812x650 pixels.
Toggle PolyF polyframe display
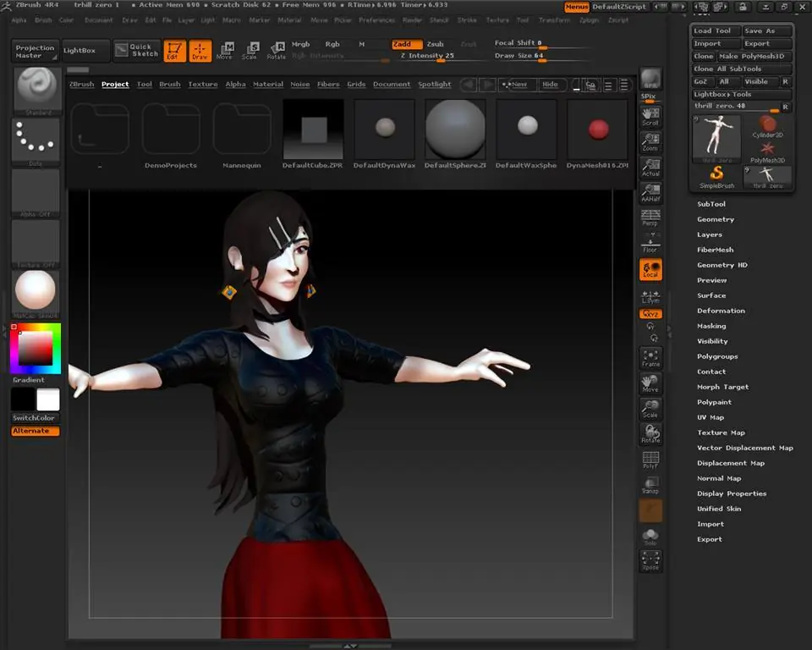[650, 460]
